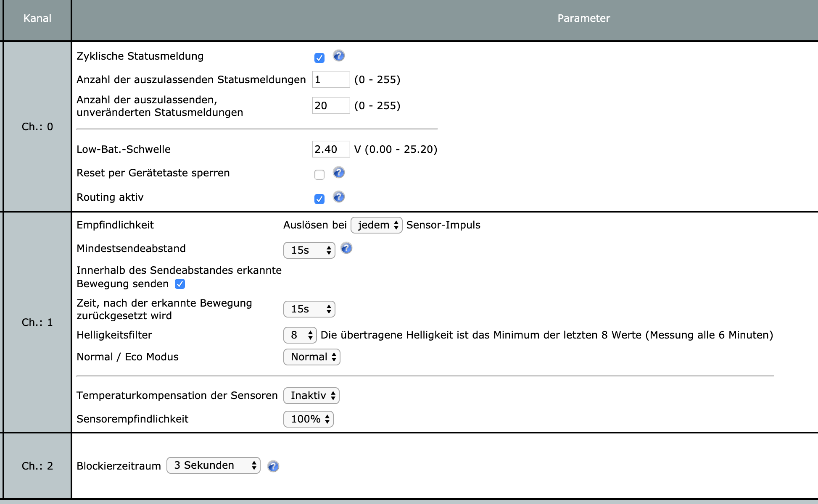Open help icon for Mindestsendeabstand
The image size is (818, 504).
tap(346, 248)
